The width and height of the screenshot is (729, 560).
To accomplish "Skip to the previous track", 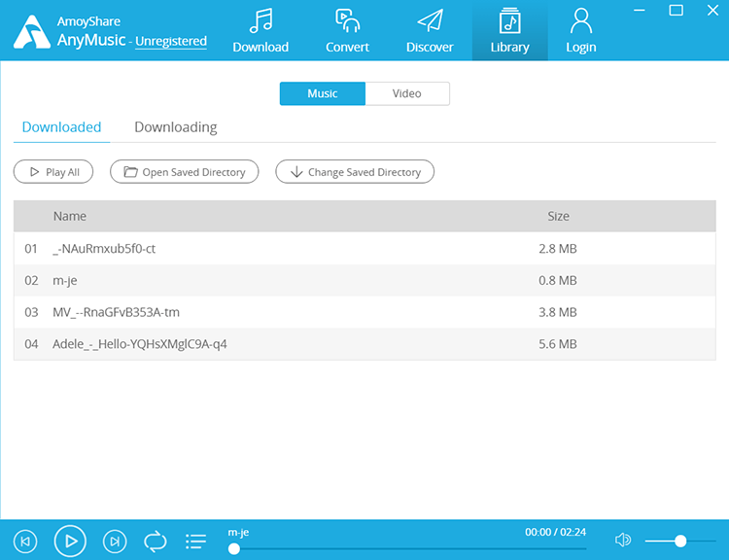I will click(x=25, y=541).
